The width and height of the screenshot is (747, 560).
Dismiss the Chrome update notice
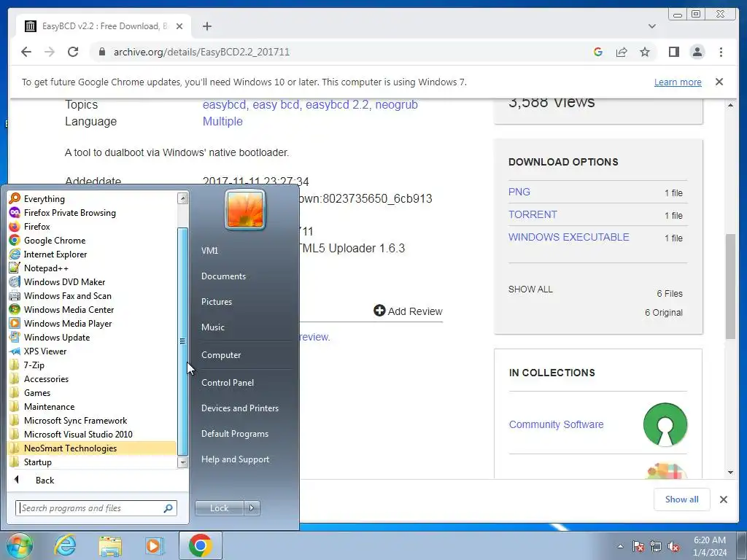[719, 82]
